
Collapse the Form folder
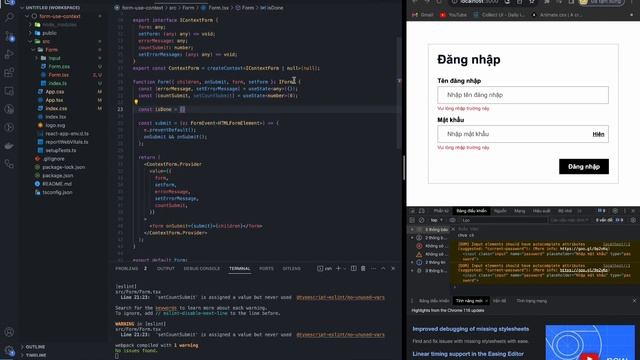[51, 50]
